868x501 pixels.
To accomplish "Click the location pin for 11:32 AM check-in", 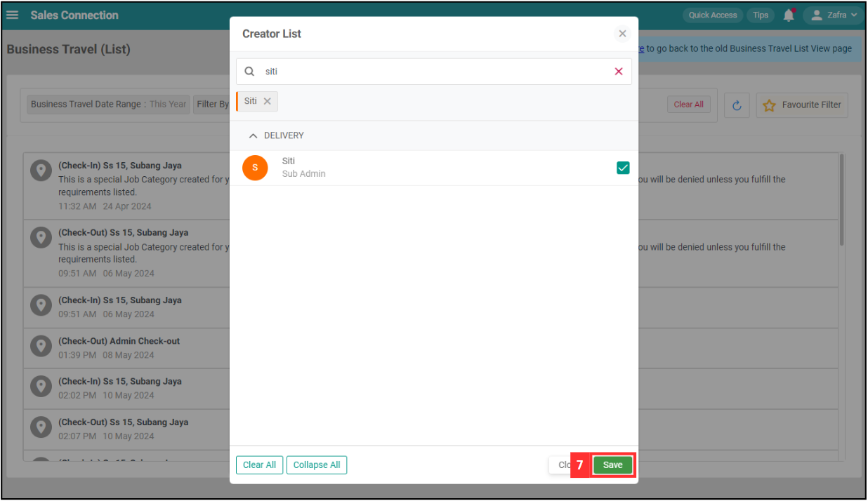I will pos(41,171).
